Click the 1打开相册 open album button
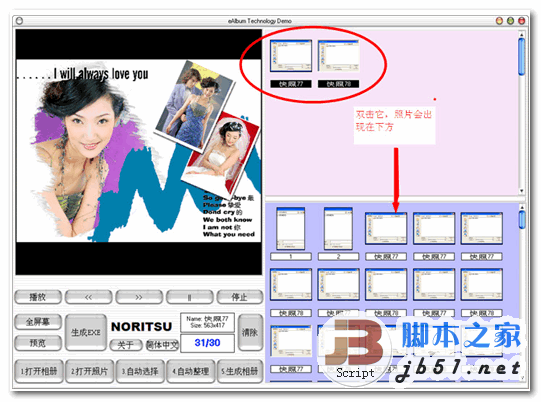 pos(39,371)
